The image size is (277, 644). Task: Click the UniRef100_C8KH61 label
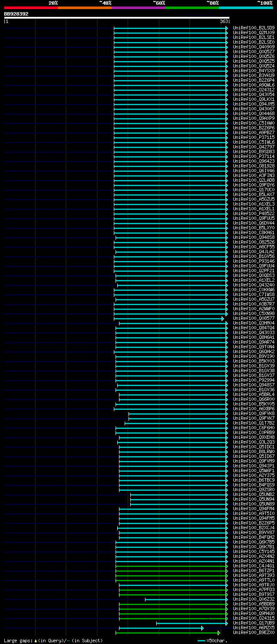pyautogui.click(x=254, y=232)
